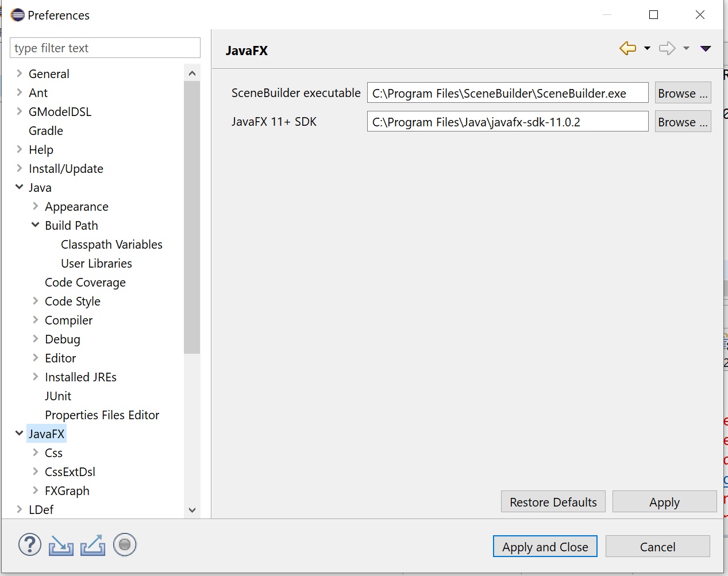Open the JUnit preferences page
The height and width of the screenshot is (576, 728).
click(x=58, y=396)
